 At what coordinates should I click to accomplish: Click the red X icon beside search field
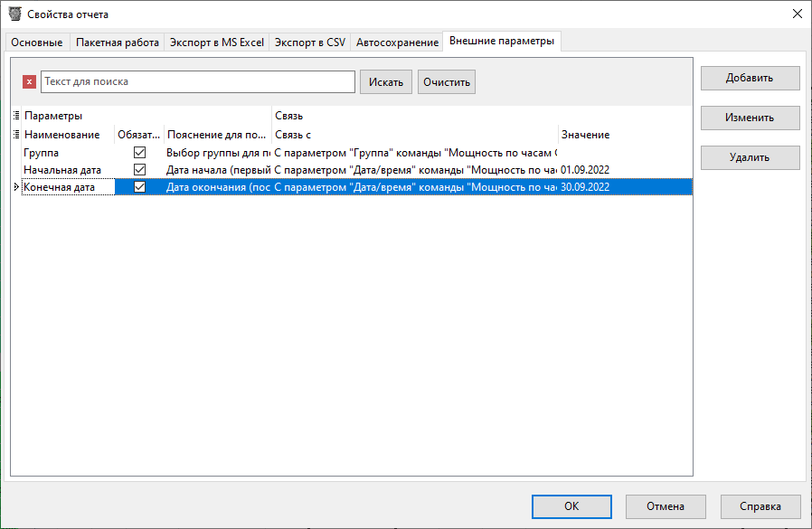29,82
